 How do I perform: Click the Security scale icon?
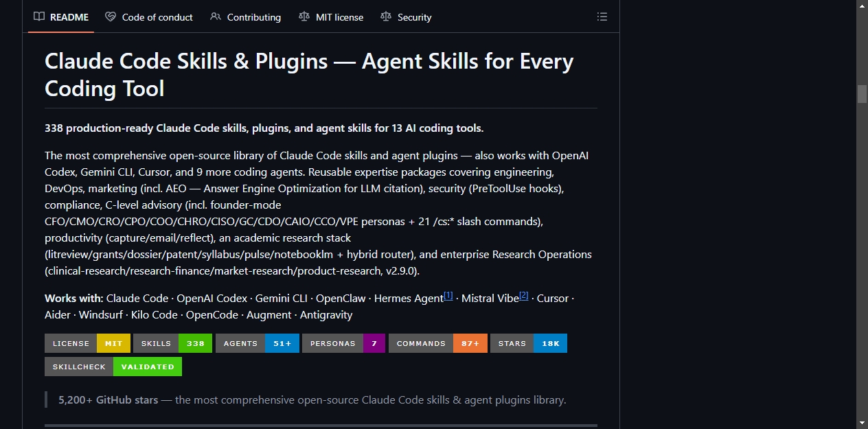[386, 16]
